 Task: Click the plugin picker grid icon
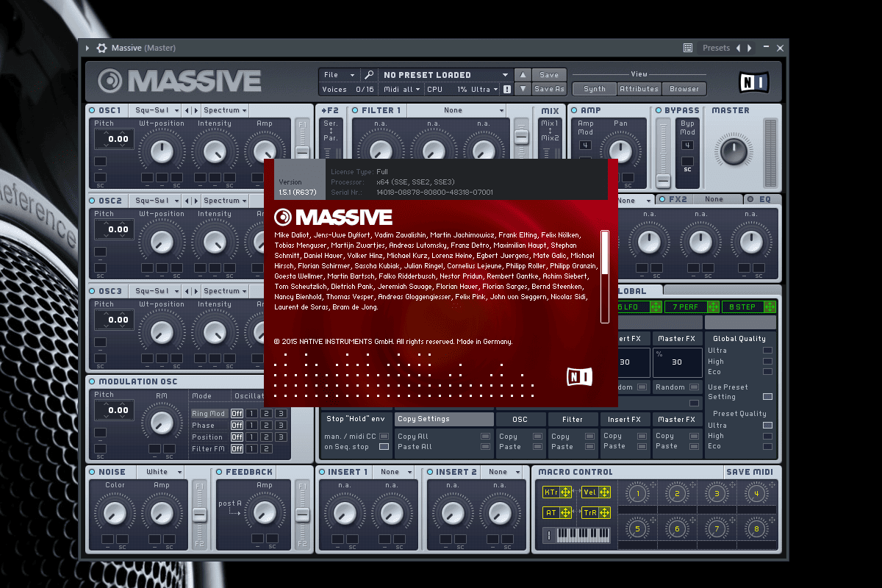tap(688, 48)
